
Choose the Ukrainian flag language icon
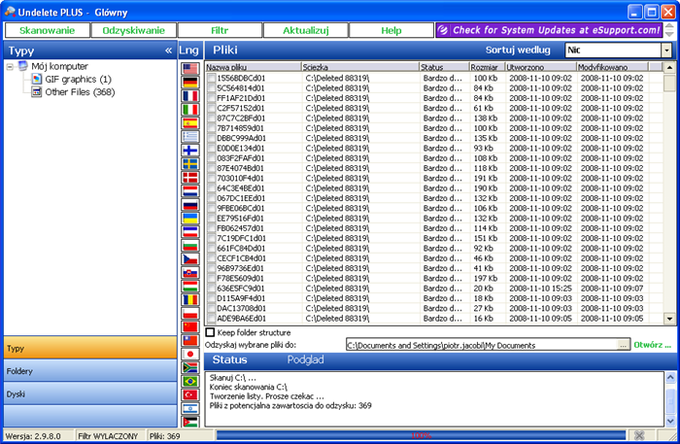pyautogui.click(x=190, y=218)
